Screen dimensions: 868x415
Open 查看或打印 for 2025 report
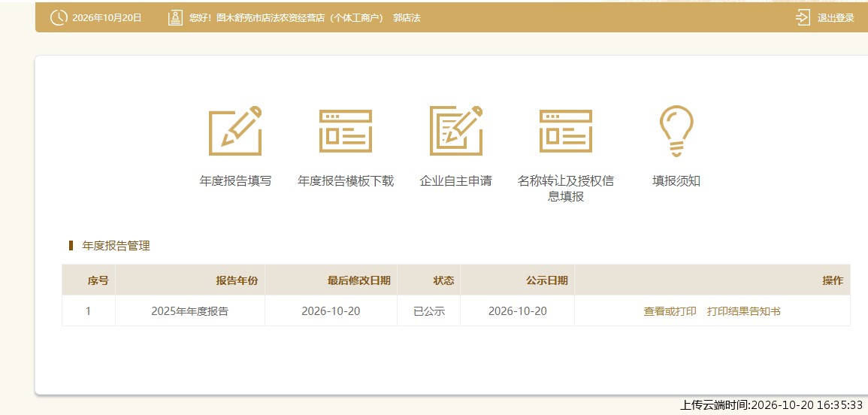pos(670,311)
